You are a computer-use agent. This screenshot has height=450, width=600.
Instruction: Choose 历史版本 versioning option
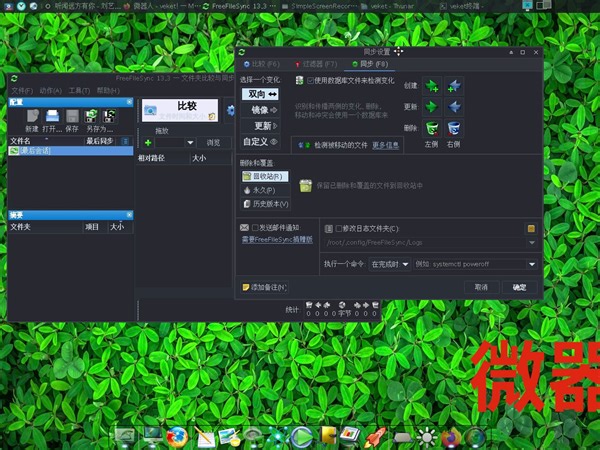click(265, 204)
